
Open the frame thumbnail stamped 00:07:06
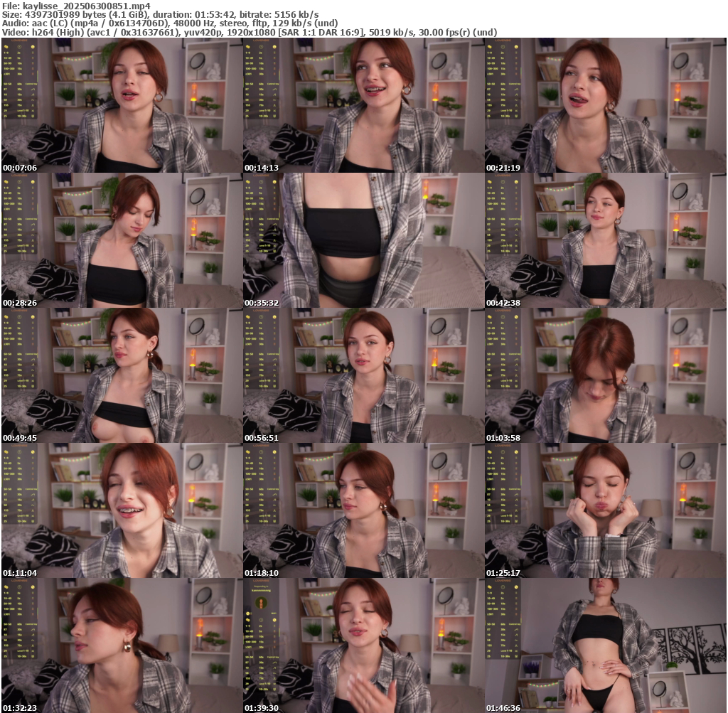(x=122, y=105)
